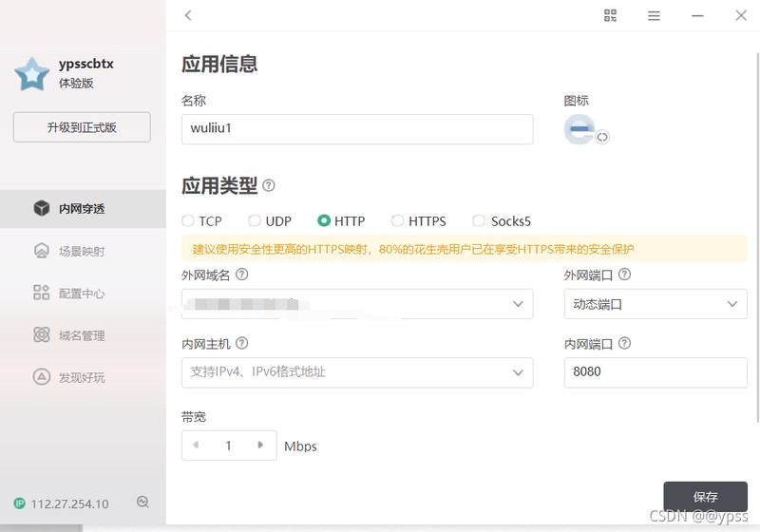The width and height of the screenshot is (760, 532).
Task: Open the network diagnosis icon beside IP
Action: (142, 502)
